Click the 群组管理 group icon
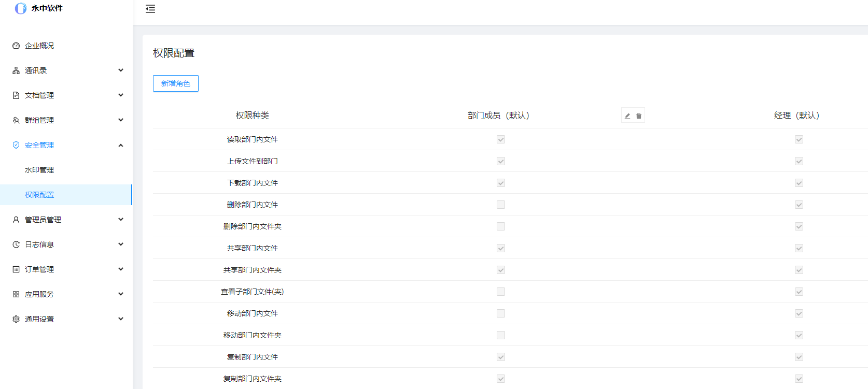868x389 pixels. (16, 120)
